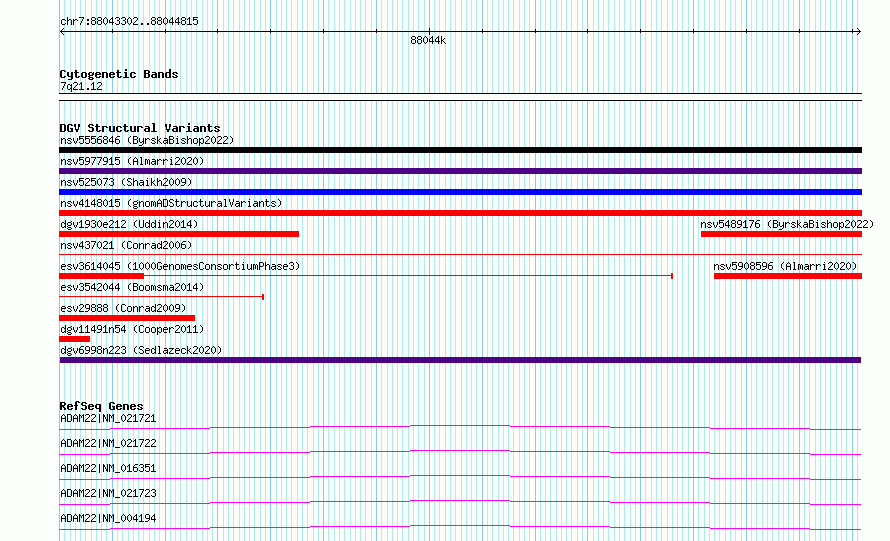Click the RefSeq Genes track heading
890x541 pixels.
(x=102, y=406)
